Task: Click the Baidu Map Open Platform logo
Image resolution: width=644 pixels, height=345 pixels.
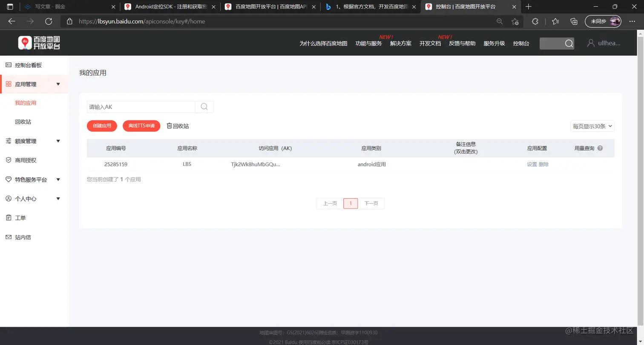Action: point(39,43)
